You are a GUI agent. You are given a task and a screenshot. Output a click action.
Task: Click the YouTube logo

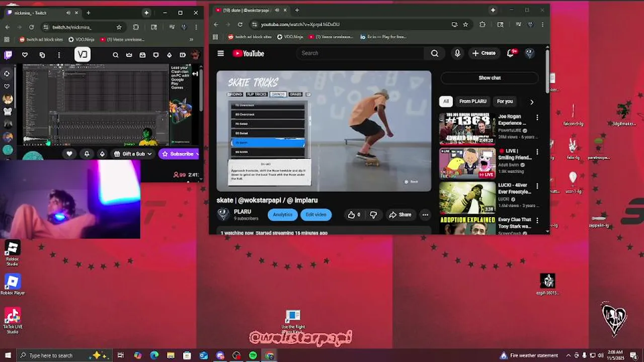pyautogui.click(x=249, y=53)
